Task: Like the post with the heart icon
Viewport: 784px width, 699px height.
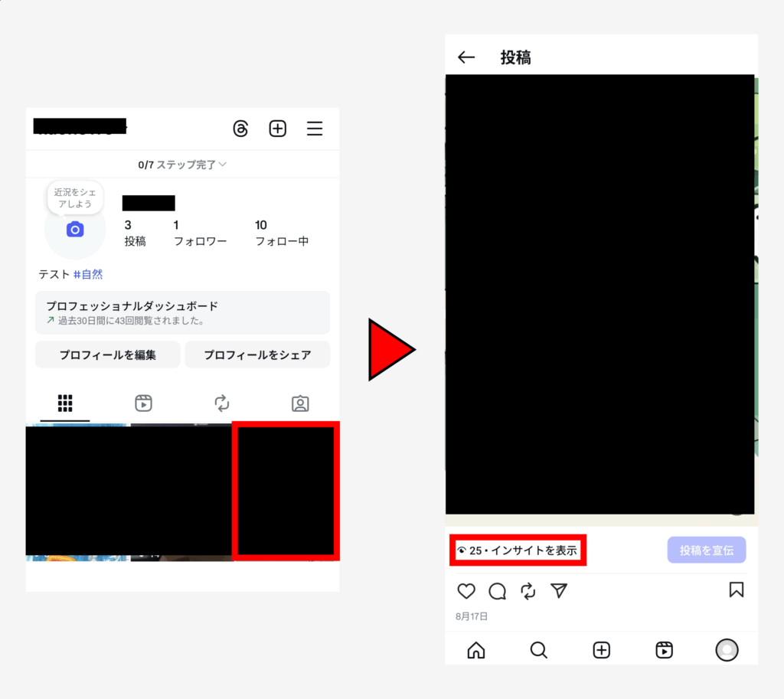Action: point(466,590)
